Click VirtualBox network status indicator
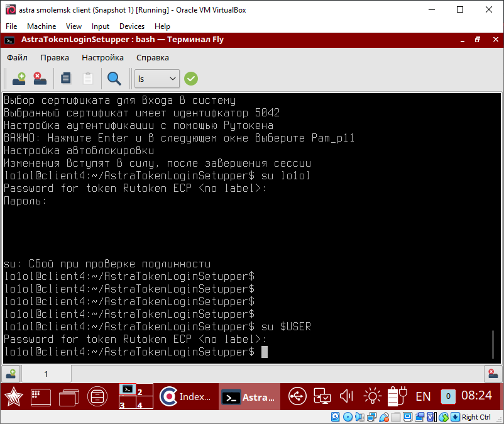 click(x=372, y=417)
